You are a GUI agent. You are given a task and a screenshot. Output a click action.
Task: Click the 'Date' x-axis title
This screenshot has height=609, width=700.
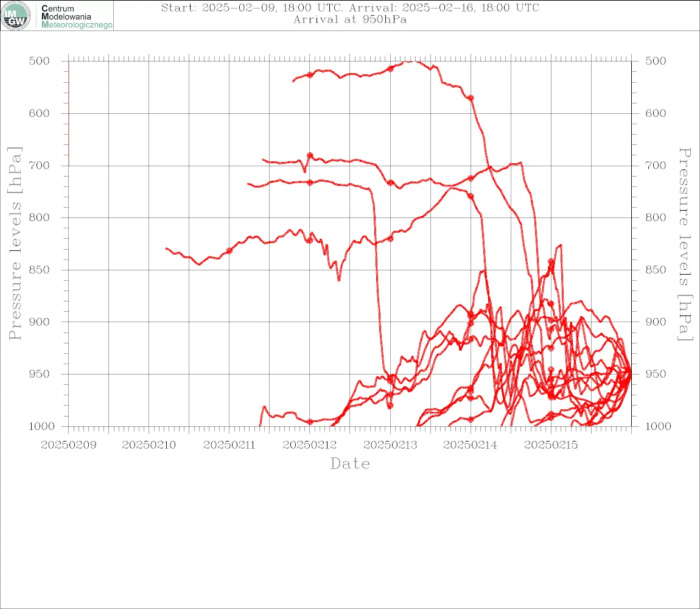[x=351, y=464]
